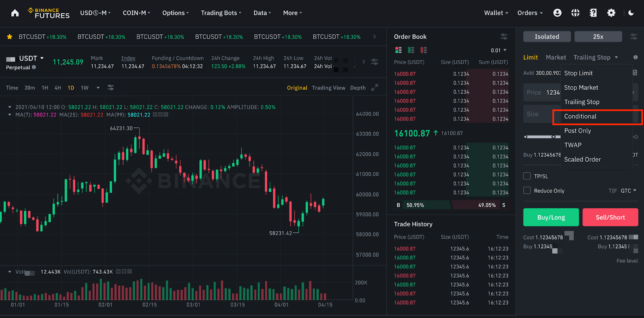Choose Conditional from order menu
Screen dimensions: 644x318
597,116
